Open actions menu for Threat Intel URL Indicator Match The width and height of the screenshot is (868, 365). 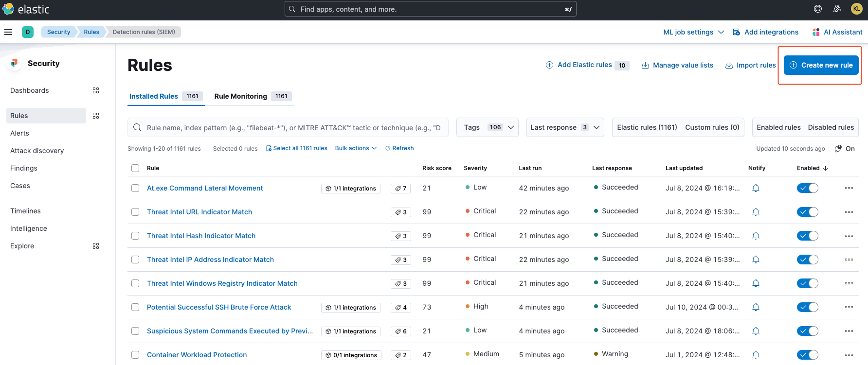click(849, 212)
